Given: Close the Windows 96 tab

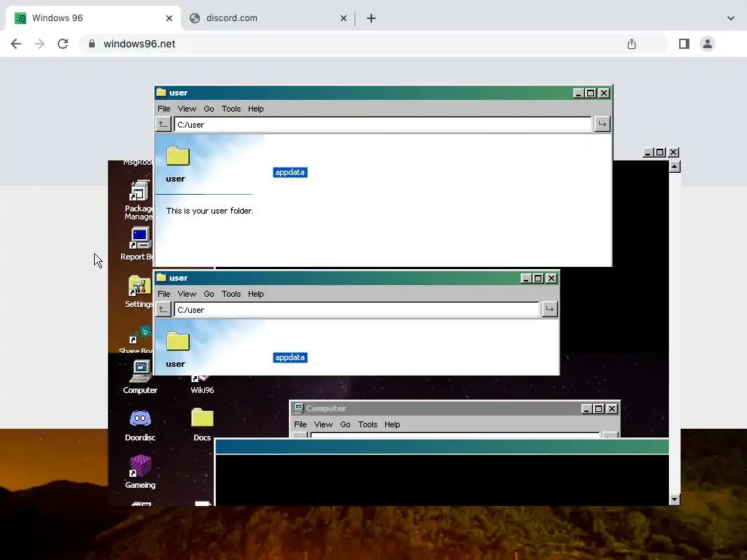Looking at the screenshot, I should (x=169, y=18).
